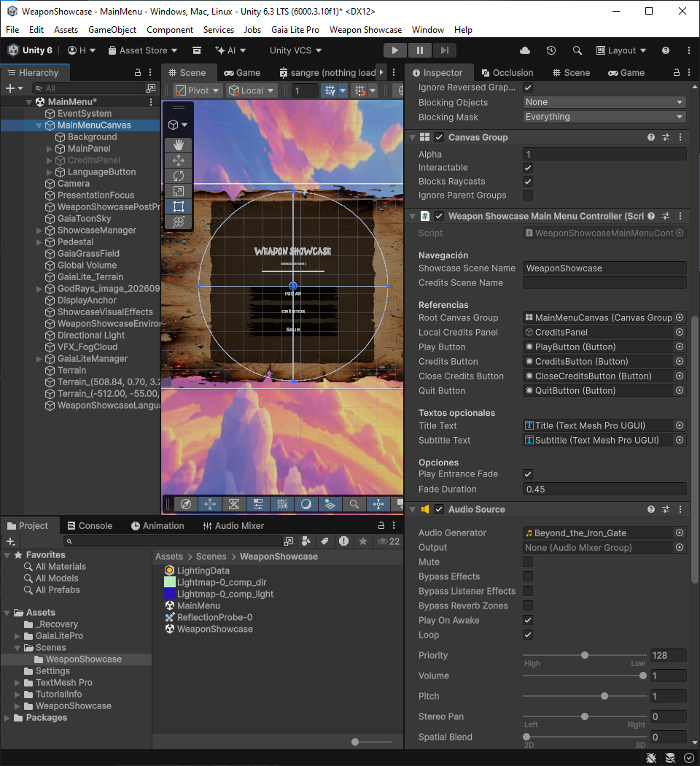Open the Pivot handle position dropdown
This screenshot has height=766, width=700.
198,90
